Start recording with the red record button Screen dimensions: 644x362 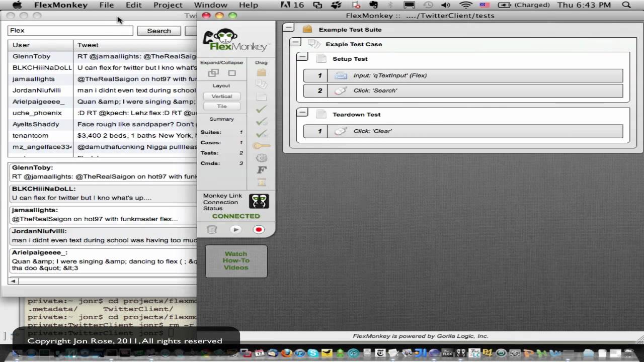[x=259, y=229]
